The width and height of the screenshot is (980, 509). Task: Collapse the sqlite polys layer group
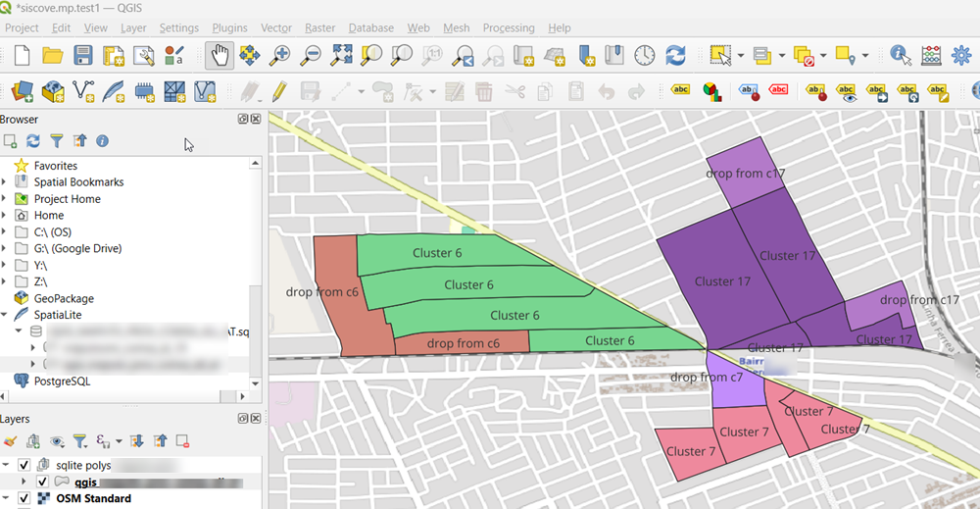tap(6, 465)
